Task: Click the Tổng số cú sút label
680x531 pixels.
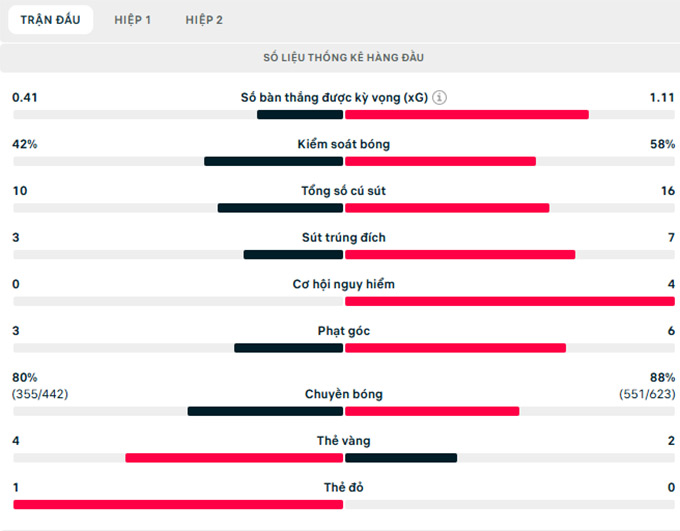Action: [x=344, y=191]
